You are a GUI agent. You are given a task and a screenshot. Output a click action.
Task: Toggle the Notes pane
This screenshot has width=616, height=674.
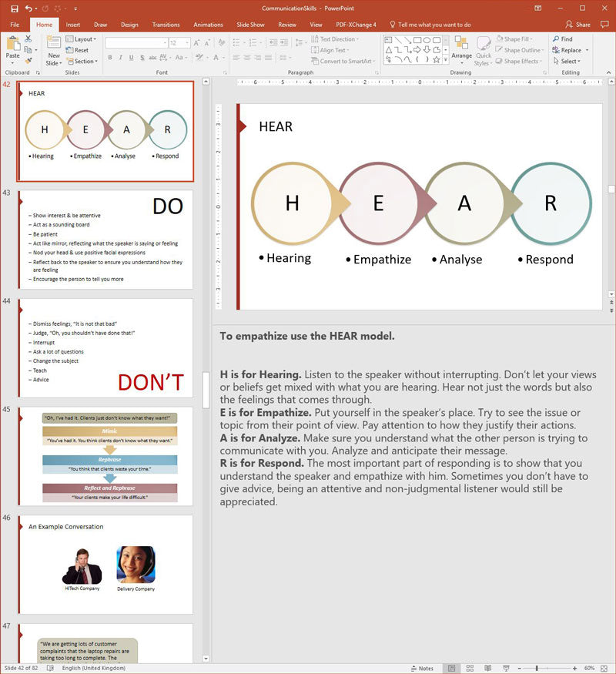pos(422,669)
